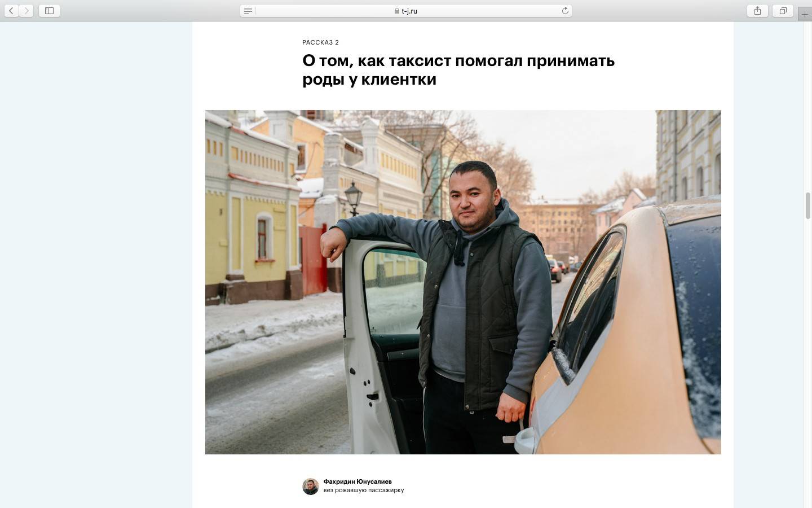Click the caption 'вез рожавшую пассажирку'
The image size is (812, 508).
pyautogui.click(x=364, y=490)
